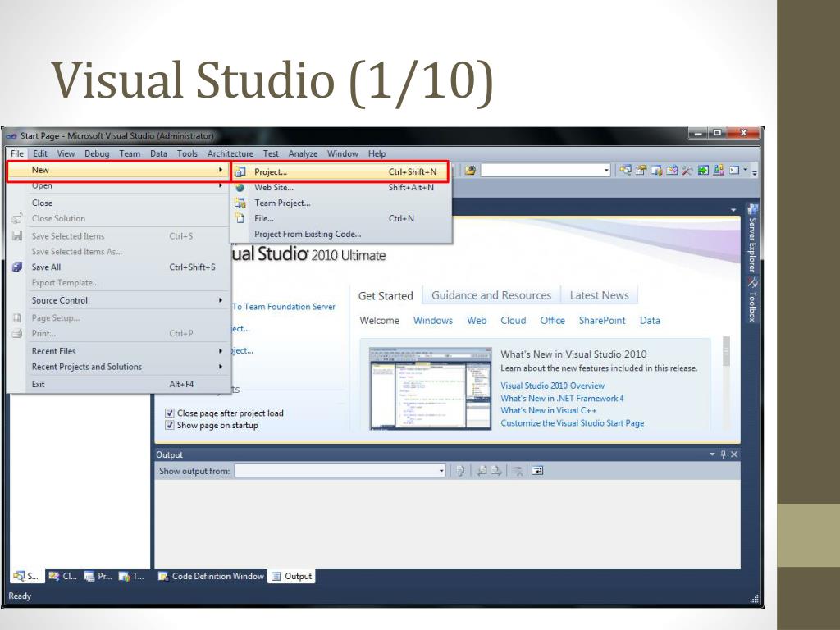This screenshot has height=630, width=840.
Task: Open the toolbar search combo box dropdown
Action: pos(606,171)
